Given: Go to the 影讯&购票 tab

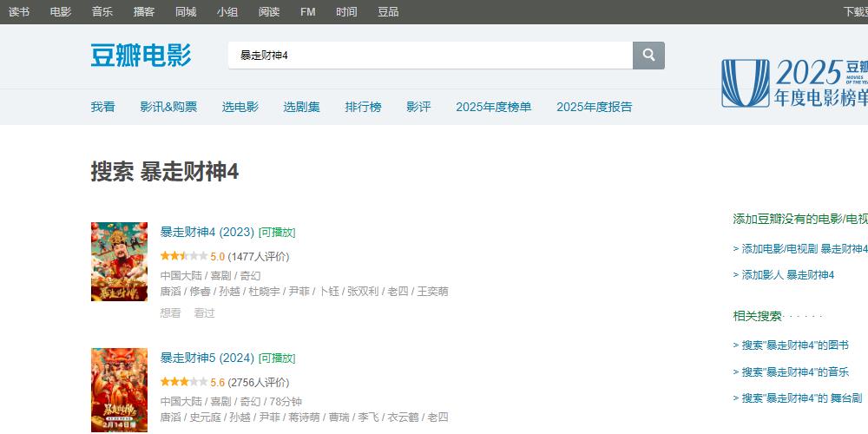Looking at the screenshot, I should coord(168,107).
